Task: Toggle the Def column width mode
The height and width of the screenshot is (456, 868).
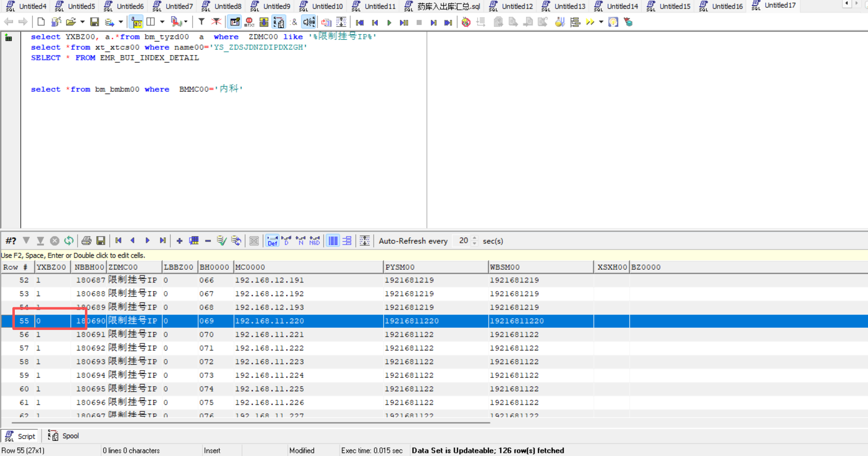Action: [272, 241]
